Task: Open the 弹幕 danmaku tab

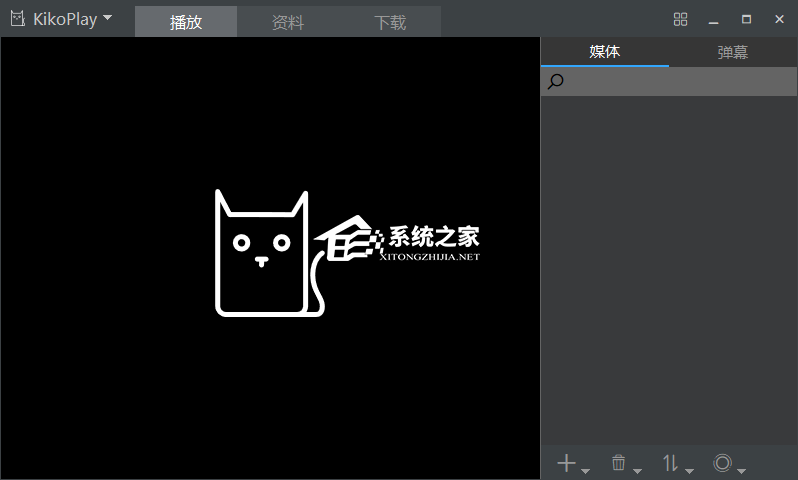Action: click(x=733, y=51)
